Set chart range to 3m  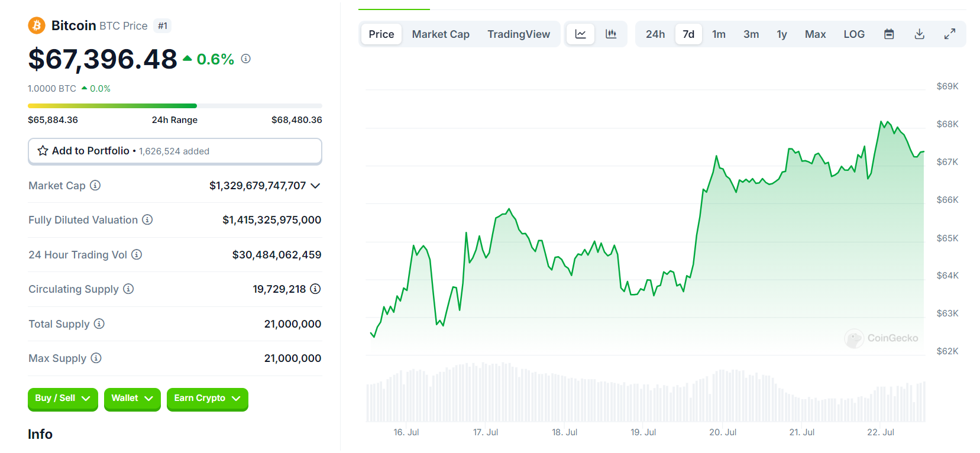(751, 34)
